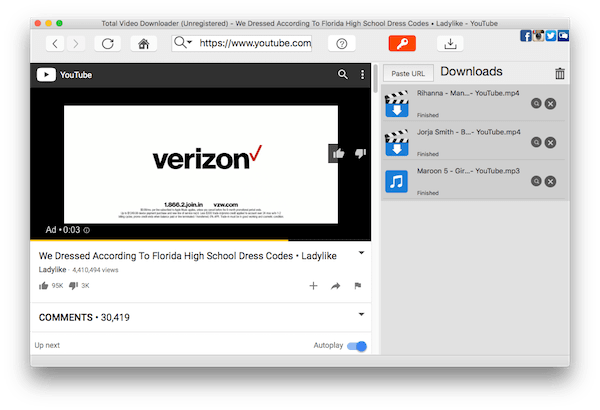Like the ad with the thumbs up overlay
Image resolution: width=600 pixels, height=410 pixels.
point(338,153)
